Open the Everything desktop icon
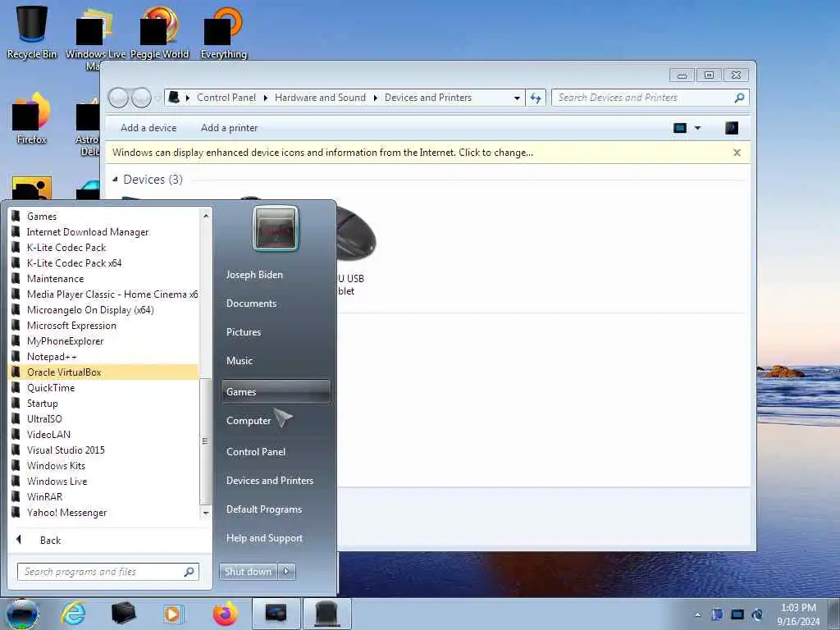Viewport: 840px width, 630px height. pos(223,32)
